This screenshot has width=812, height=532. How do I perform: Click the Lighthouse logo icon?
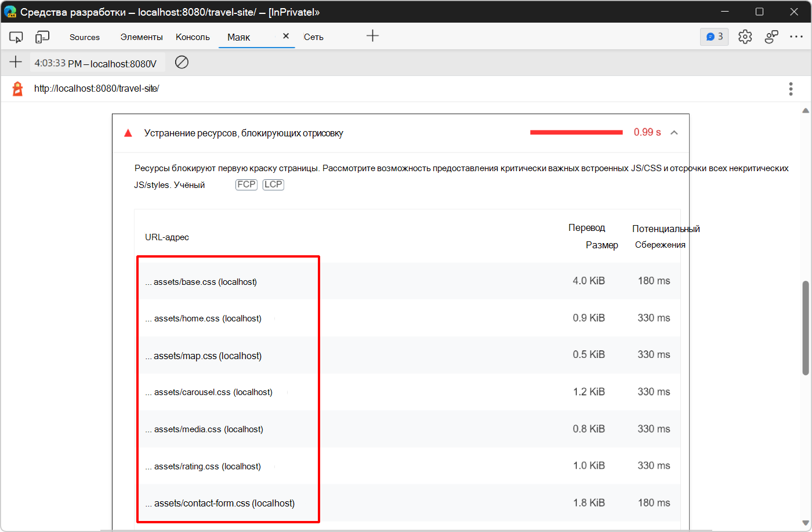[x=18, y=89]
